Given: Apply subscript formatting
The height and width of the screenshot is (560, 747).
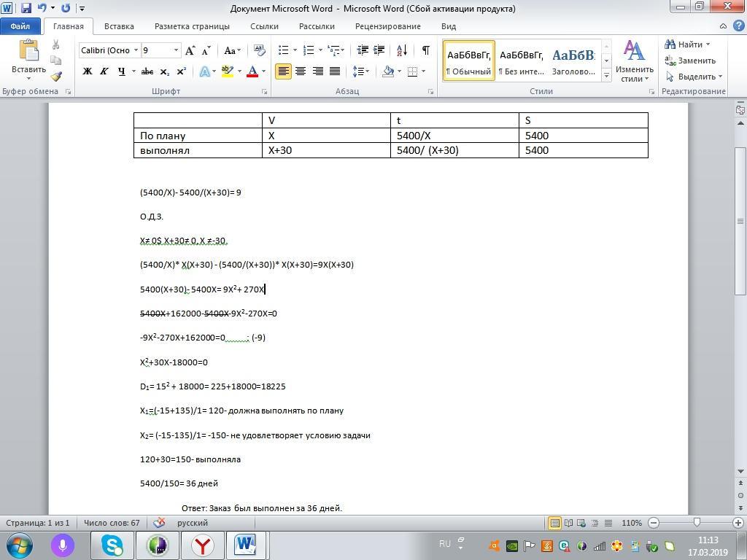Looking at the screenshot, I should 165,71.
